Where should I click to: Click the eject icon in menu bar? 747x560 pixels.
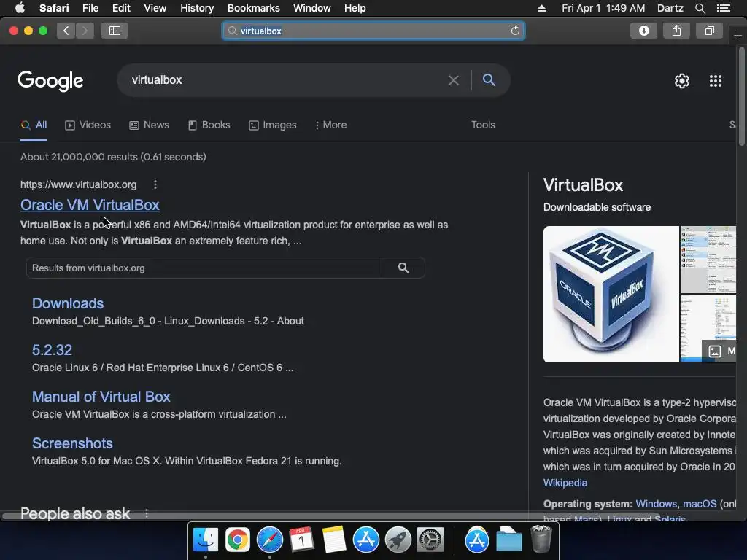542,8
